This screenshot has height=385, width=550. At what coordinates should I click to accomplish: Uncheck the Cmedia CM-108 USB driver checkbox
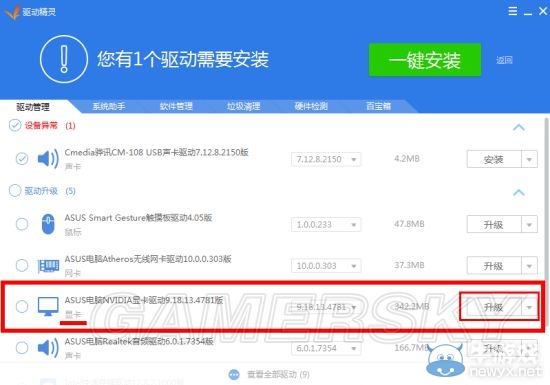coord(22,159)
